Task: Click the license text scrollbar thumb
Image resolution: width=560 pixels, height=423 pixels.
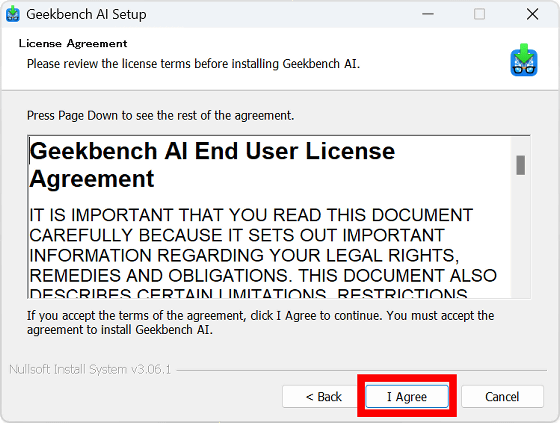Action: click(520, 165)
